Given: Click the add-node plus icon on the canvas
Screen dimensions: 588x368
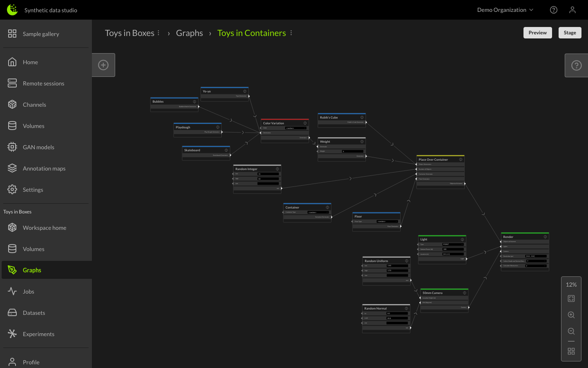Looking at the screenshot, I should [x=103, y=65].
